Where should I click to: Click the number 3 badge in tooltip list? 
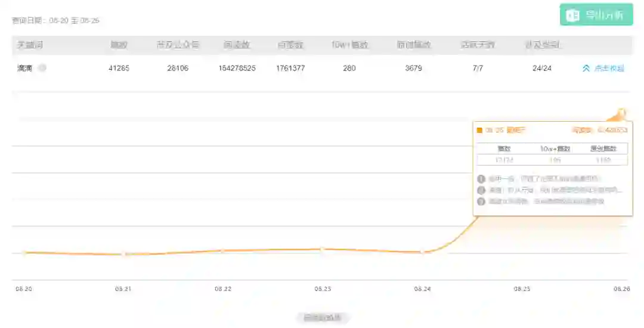click(481, 201)
